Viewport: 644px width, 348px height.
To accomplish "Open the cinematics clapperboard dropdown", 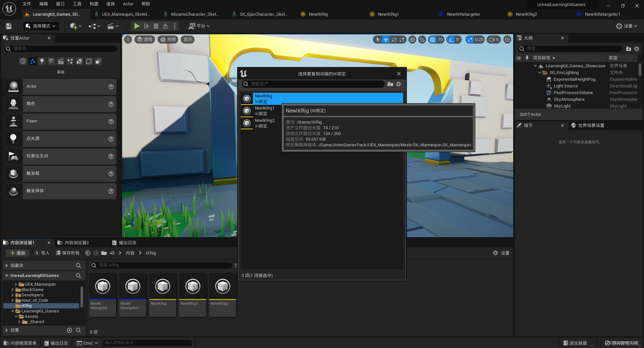I will [x=113, y=26].
